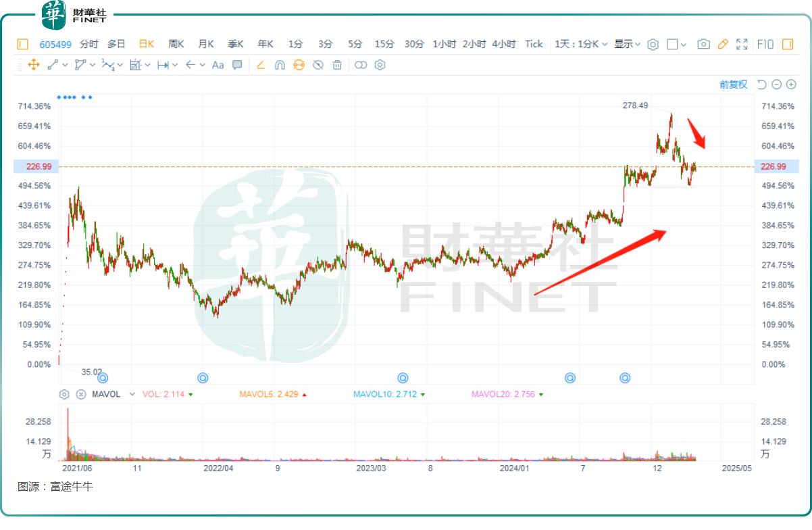Open fullscreen chart view icon
This screenshot has width=812, height=530.
point(742,44)
